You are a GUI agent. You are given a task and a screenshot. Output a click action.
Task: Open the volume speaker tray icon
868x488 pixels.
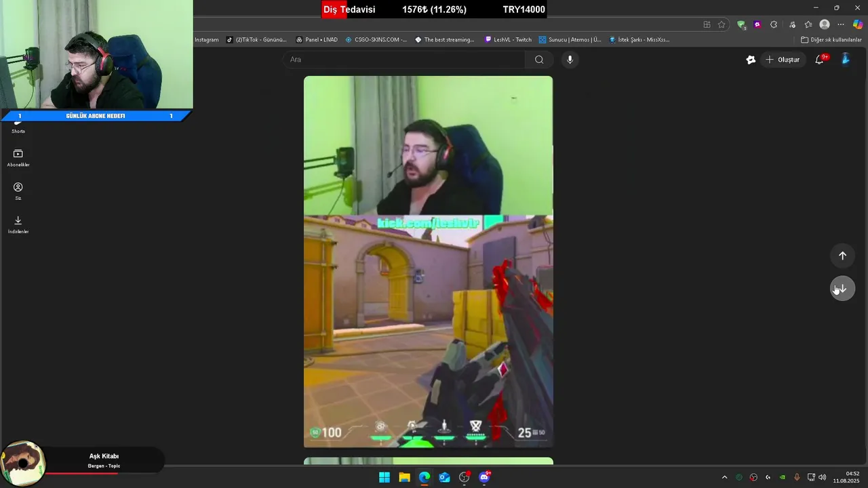[x=823, y=477]
